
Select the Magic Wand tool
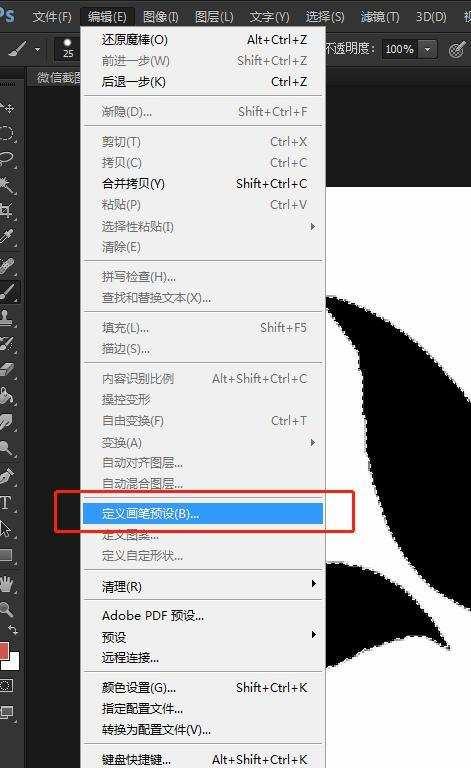7,186
